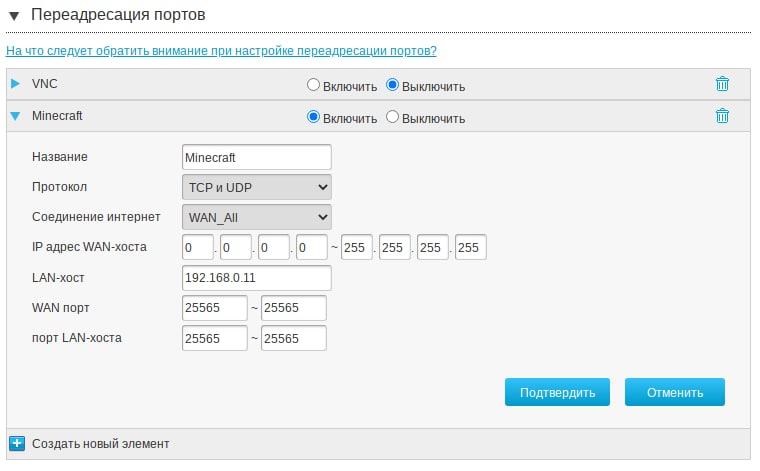The width and height of the screenshot is (760, 471).
Task: Click the Подтвердить button
Action: [x=557, y=392]
